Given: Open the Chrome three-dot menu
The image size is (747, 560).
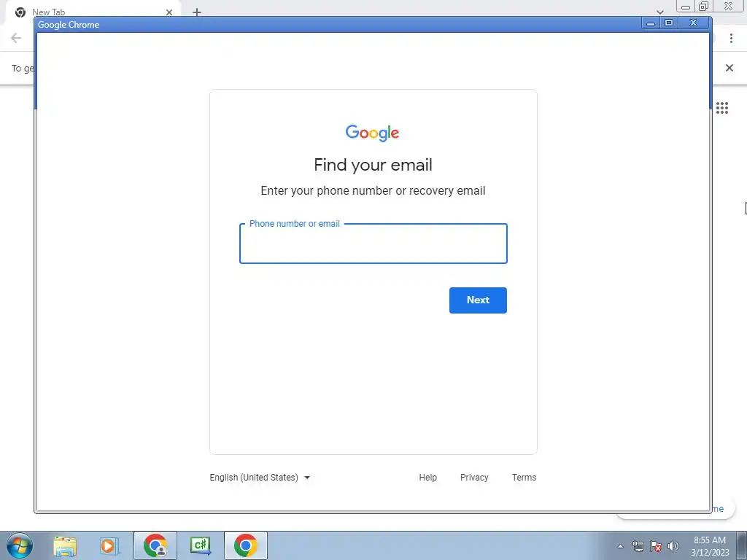Looking at the screenshot, I should (731, 38).
